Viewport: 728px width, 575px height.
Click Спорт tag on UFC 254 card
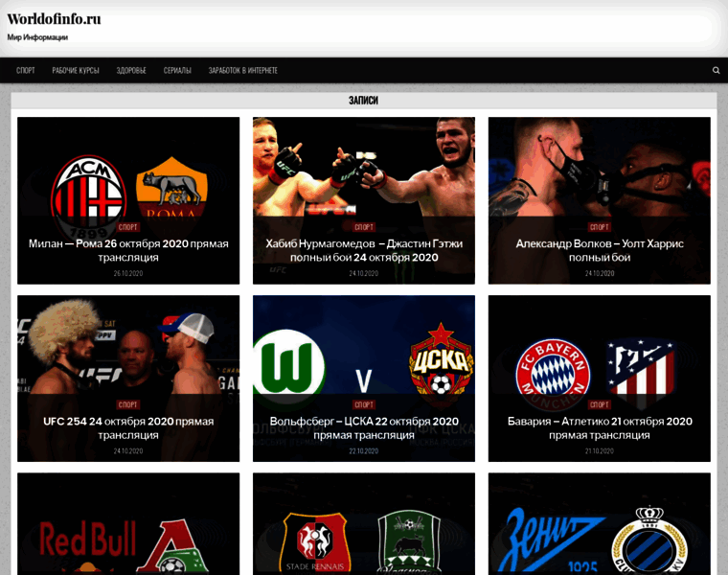pos(127,404)
